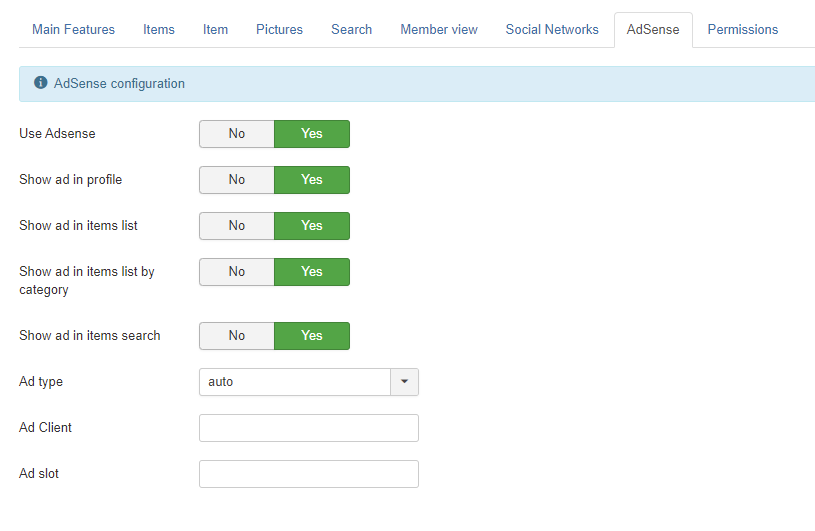815x531 pixels.
Task: Open the Permissions tab
Action: pyautogui.click(x=743, y=30)
